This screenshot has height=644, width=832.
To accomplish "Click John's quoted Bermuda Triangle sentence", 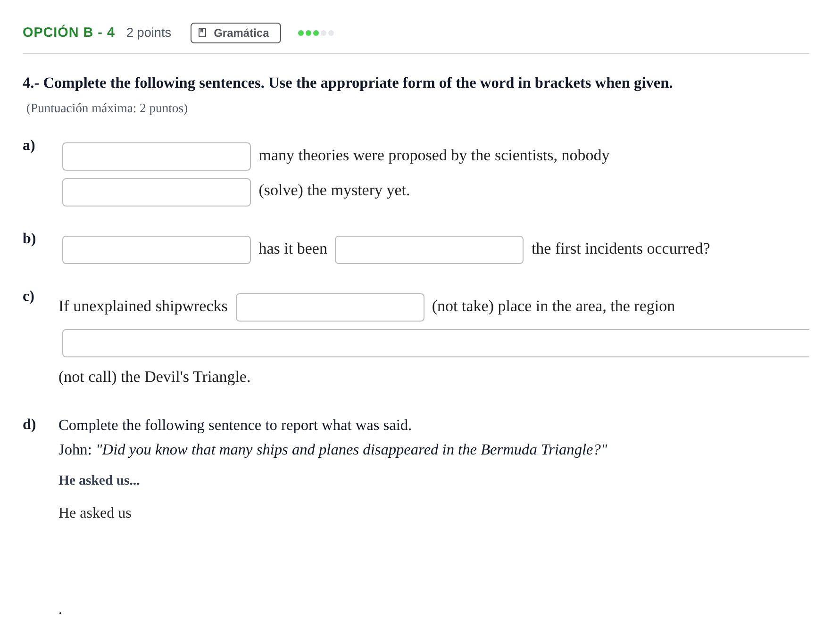I will pyautogui.click(x=352, y=450).
